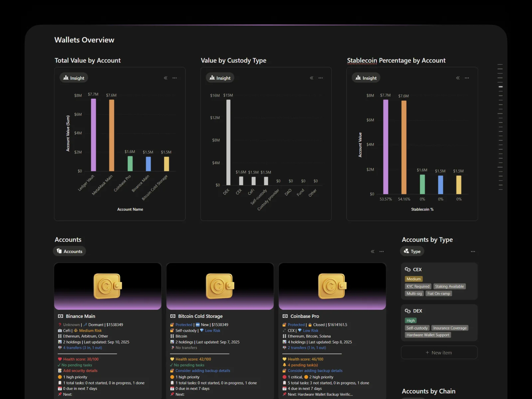Viewport: 532px width, 399px height.
Task: Open the DEX type card
Action: [417, 311]
